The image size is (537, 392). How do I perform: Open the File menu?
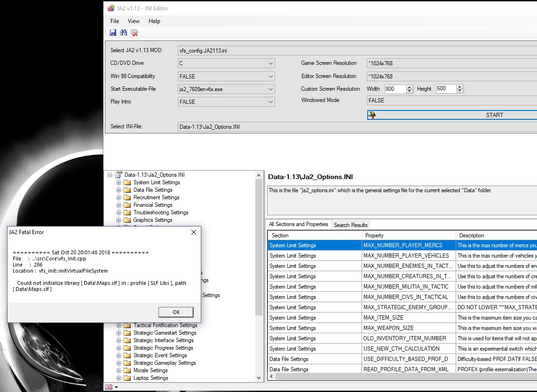click(x=115, y=21)
